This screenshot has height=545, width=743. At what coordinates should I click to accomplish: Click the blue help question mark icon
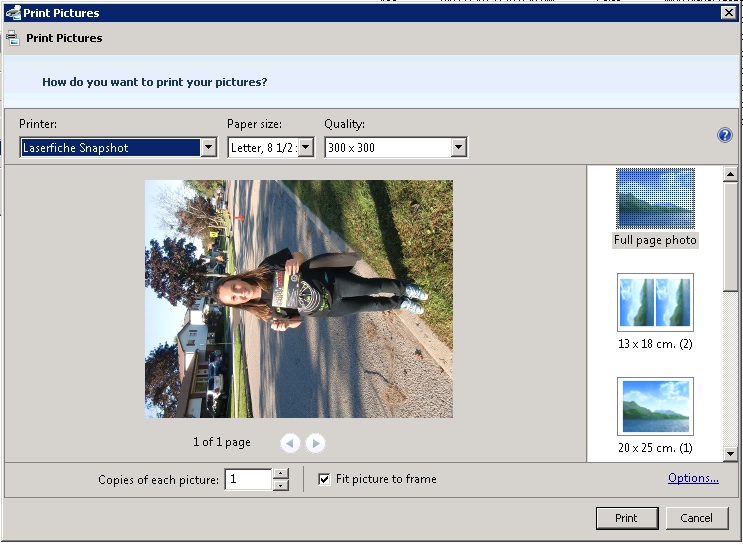[x=725, y=135]
